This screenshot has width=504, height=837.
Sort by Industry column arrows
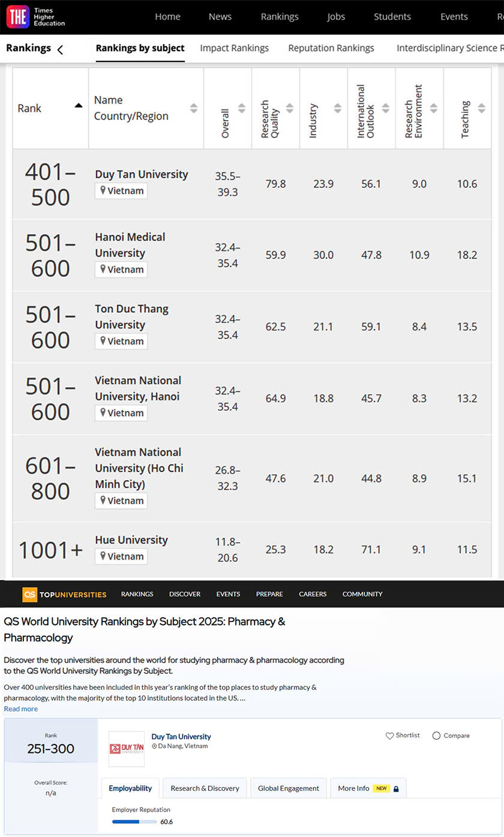point(338,109)
